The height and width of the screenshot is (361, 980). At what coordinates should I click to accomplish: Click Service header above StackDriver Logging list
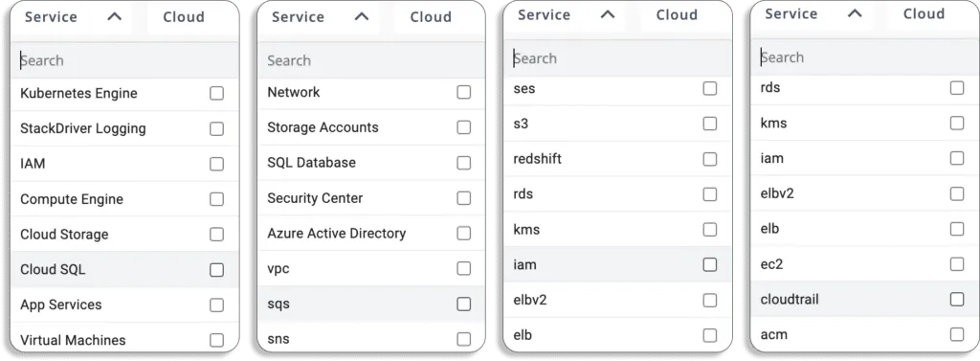51,17
